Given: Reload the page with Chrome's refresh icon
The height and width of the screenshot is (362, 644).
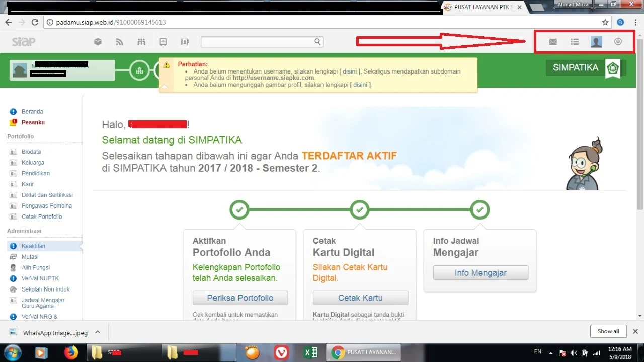Looking at the screenshot, I should click(x=35, y=22).
